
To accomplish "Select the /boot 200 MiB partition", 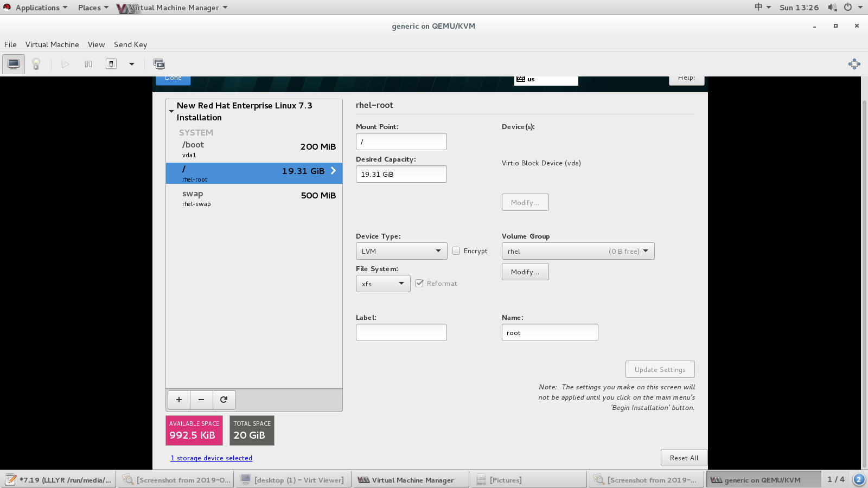I will (254, 150).
